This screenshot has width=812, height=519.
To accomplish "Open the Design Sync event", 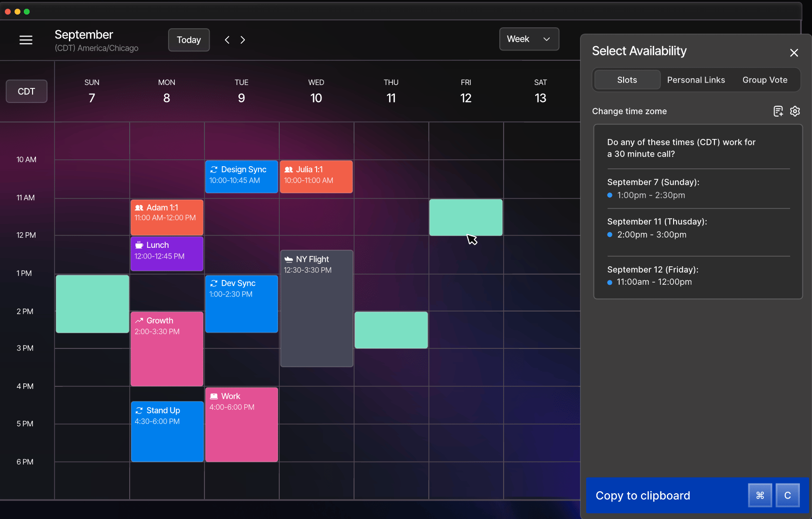I will click(241, 176).
